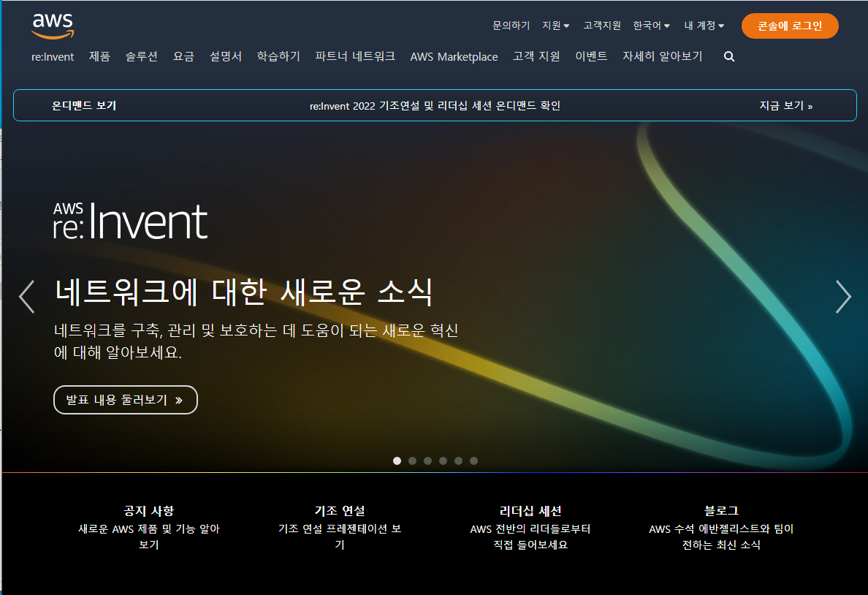
Task: Expand the 지원 dropdown
Action: [x=556, y=26]
